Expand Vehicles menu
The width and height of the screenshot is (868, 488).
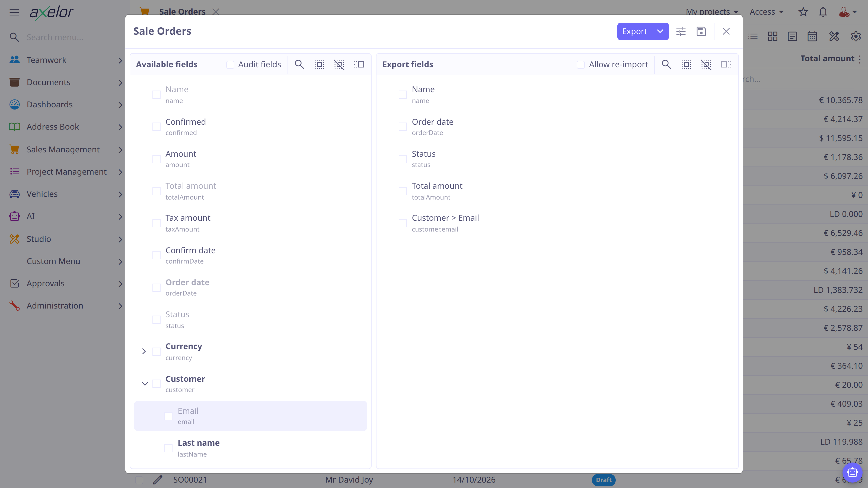[66, 194]
